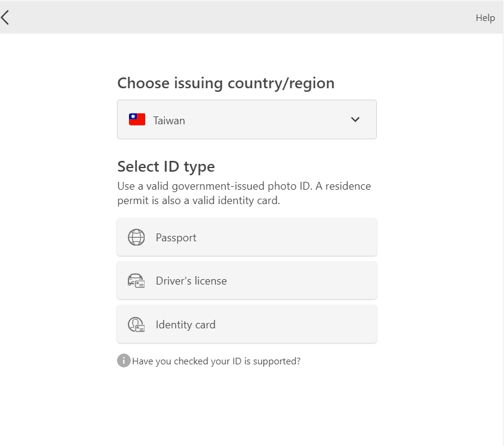The width and height of the screenshot is (504, 446).
Task: Click the Taiwan country name text
Action: coord(169,121)
